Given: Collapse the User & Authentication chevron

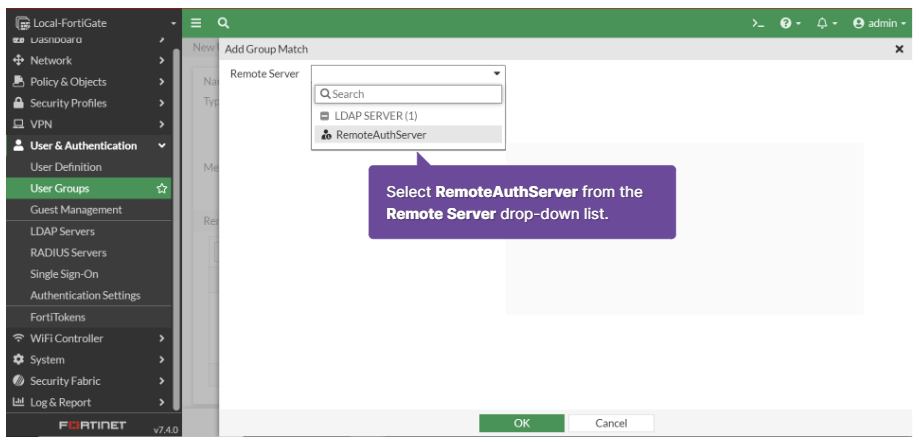Looking at the screenshot, I should point(162,146).
